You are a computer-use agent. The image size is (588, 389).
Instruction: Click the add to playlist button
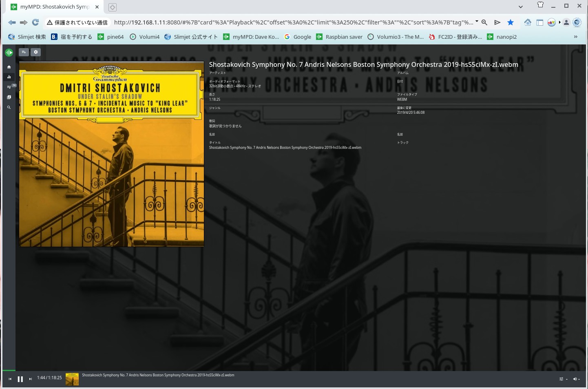(x=24, y=52)
